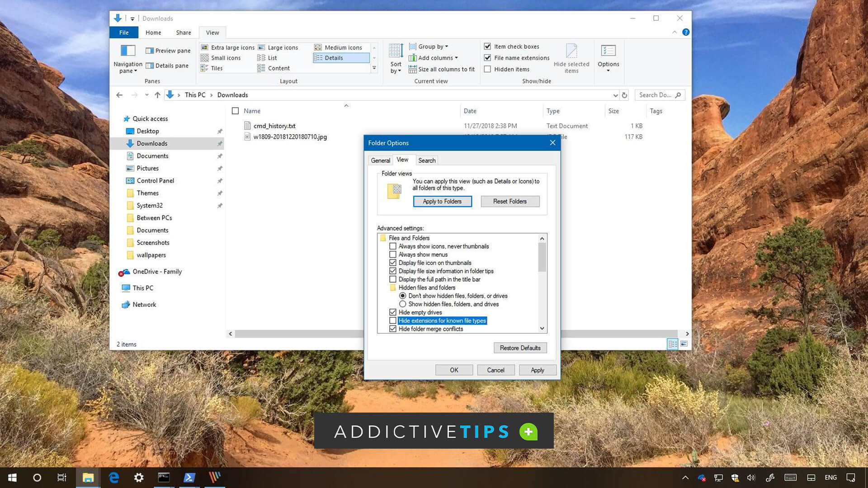Check Hide extensions for known file types
Image resolution: width=868 pixels, height=488 pixels.
(x=393, y=321)
